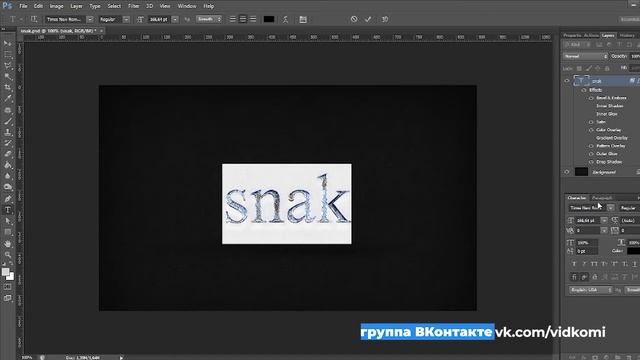This screenshot has width=640, height=360.
Task: Switch to the History panel tab
Action: pos(627,36)
